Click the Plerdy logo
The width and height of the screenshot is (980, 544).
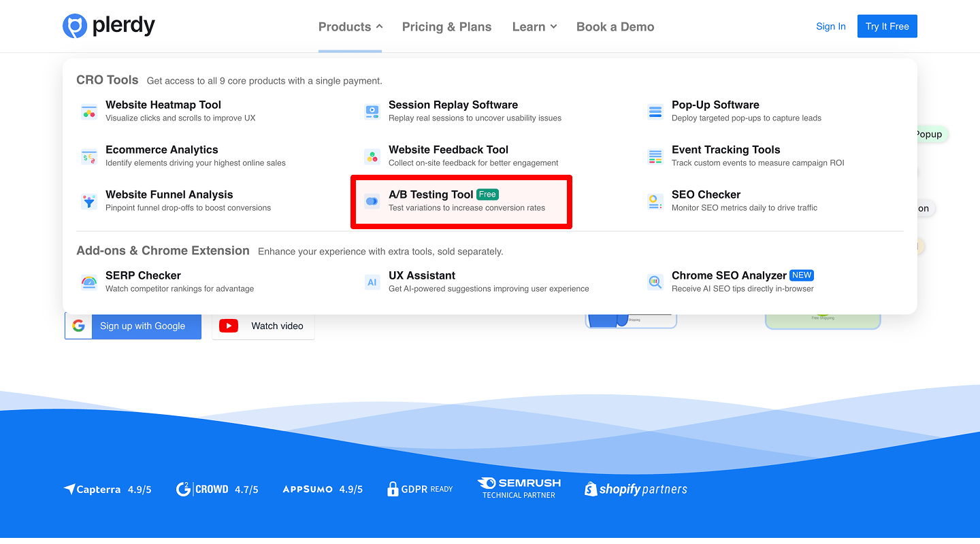tap(108, 26)
